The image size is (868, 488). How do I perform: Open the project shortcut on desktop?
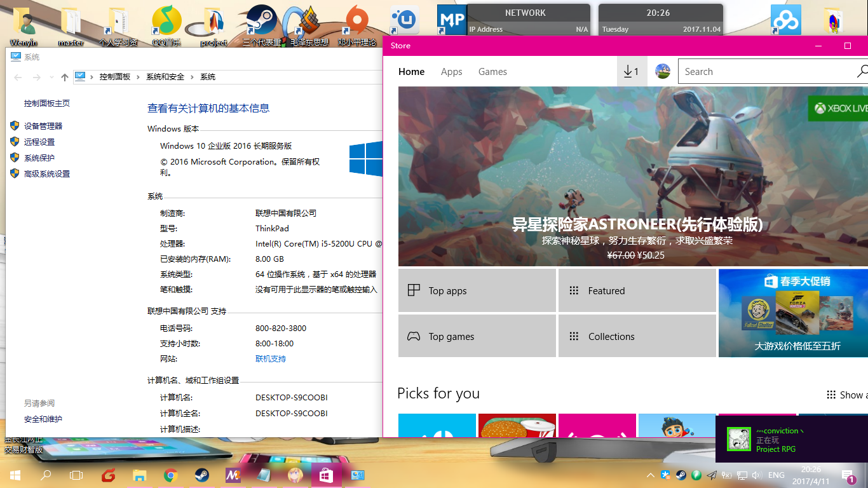tap(214, 25)
